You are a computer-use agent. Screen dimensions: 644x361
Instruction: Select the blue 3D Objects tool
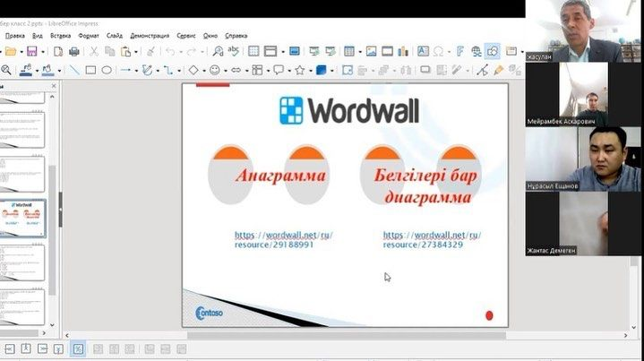pyautogui.click(x=322, y=70)
